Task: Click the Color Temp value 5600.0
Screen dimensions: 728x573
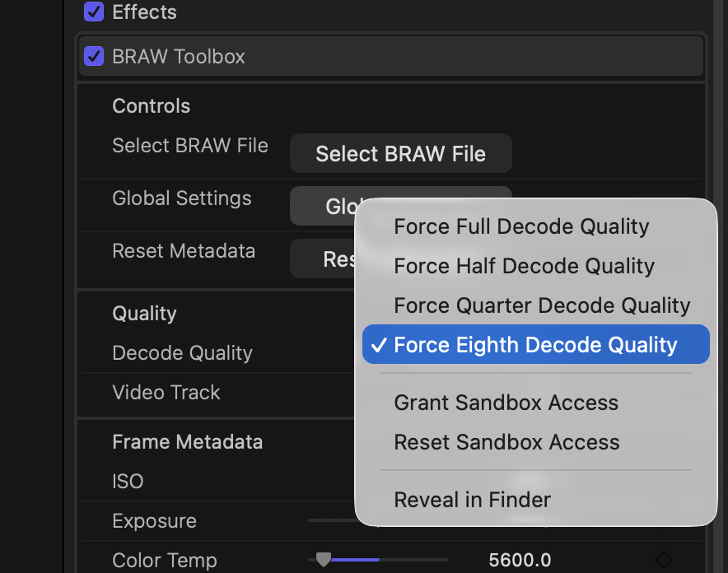Action: click(520, 560)
